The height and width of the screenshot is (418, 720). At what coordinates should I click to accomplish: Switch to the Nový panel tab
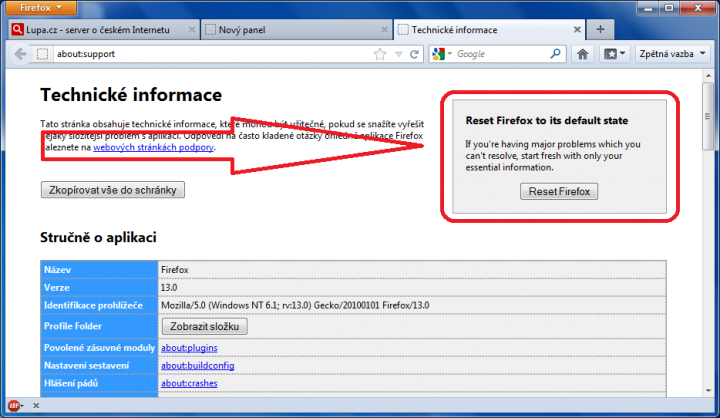click(x=296, y=30)
